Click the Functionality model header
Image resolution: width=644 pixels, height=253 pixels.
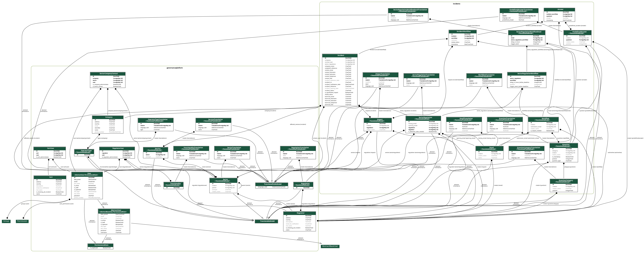click(x=173, y=184)
